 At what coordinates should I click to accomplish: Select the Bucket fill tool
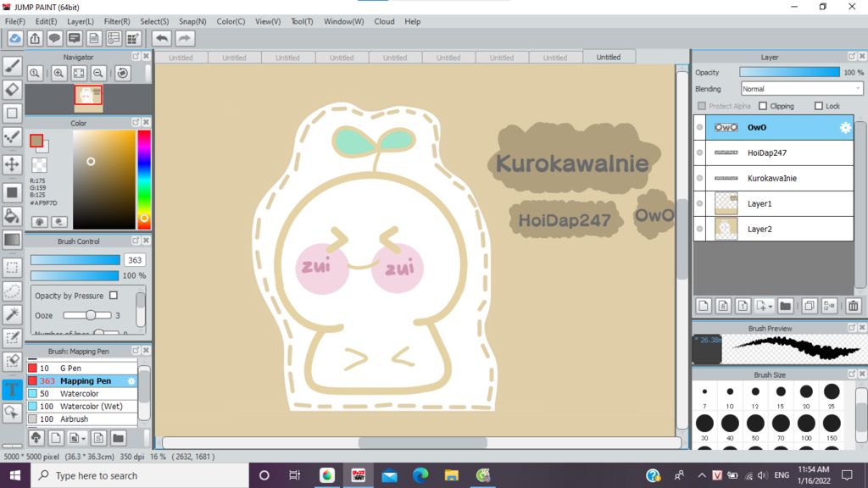pos(12,216)
